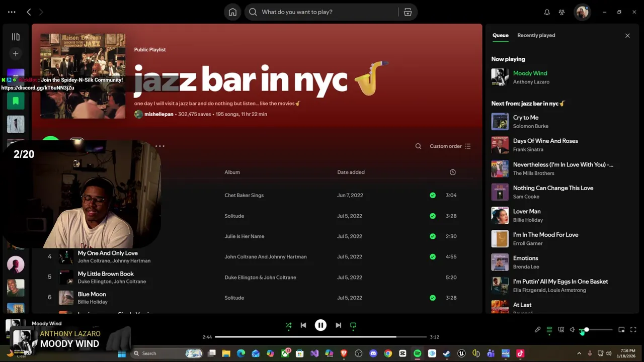This screenshot has height=362, width=644.
Task: Navigate back with the left arrow
Action: 29,12
